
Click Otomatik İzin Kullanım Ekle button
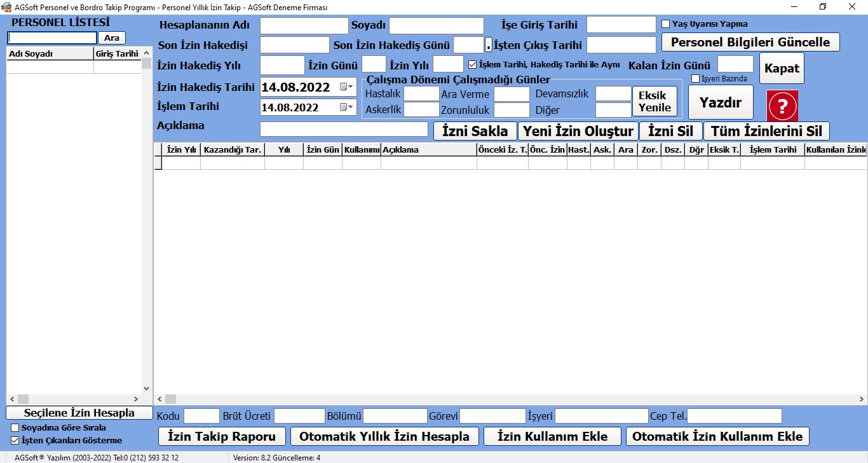click(x=717, y=436)
